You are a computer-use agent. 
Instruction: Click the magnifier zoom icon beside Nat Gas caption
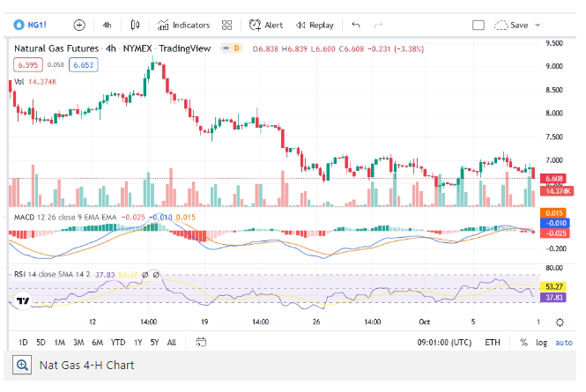coord(22,365)
